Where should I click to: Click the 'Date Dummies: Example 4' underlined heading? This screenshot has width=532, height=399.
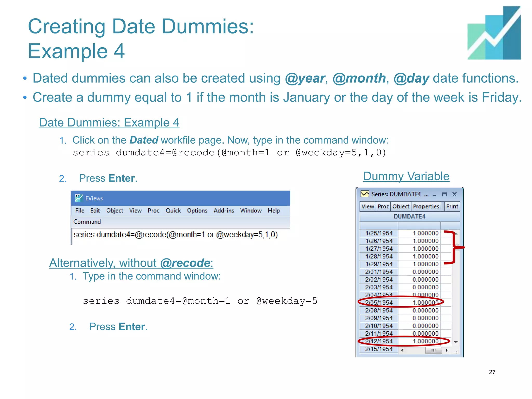click(109, 123)
